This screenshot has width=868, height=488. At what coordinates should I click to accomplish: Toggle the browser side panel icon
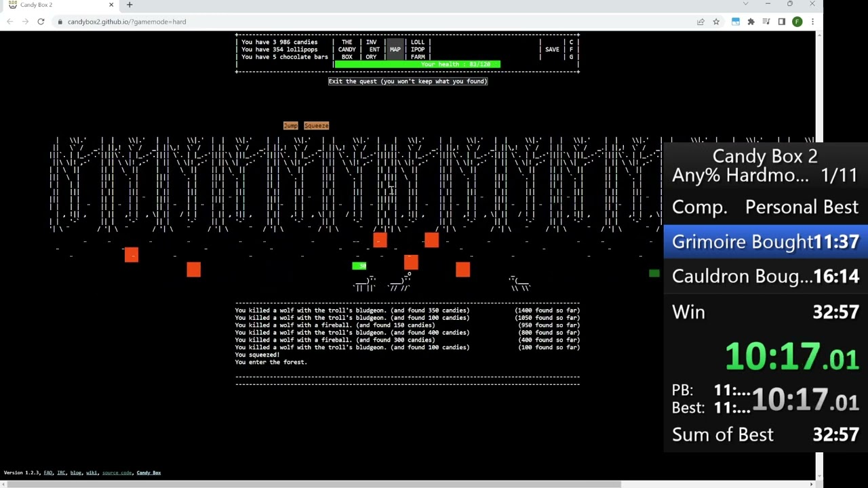click(x=781, y=22)
